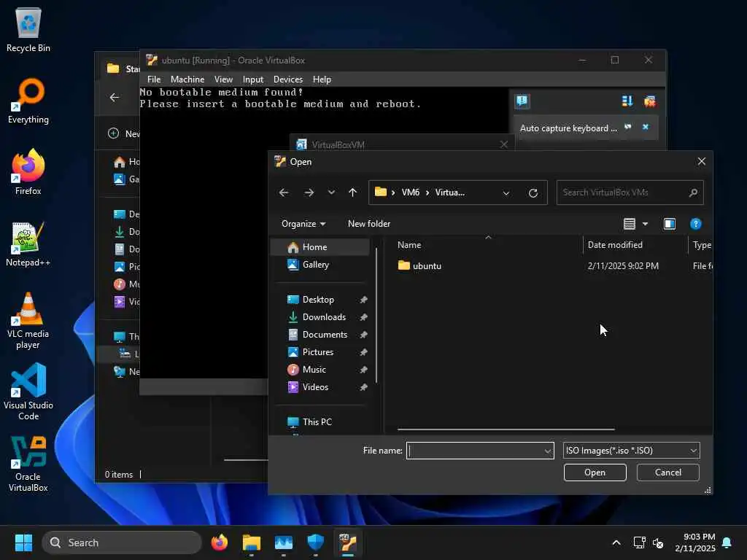Viewport: 747px width, 560px height.
Task: Open the help icon in Open dialog
Action: point(695,224)
